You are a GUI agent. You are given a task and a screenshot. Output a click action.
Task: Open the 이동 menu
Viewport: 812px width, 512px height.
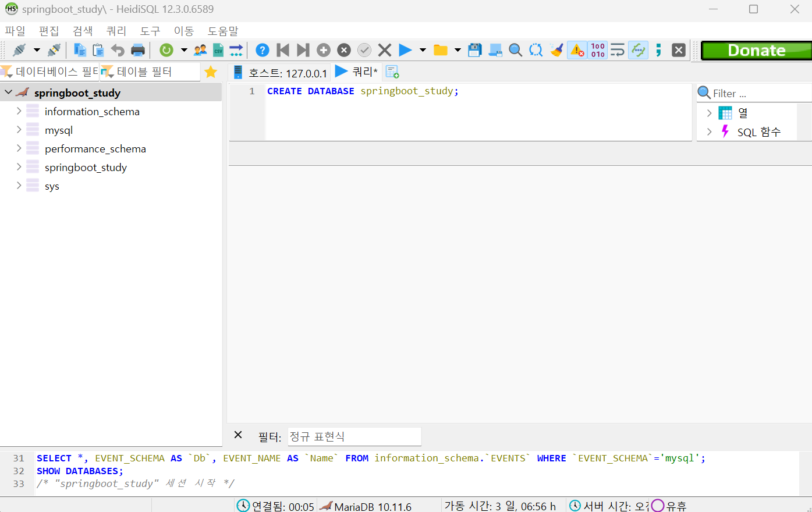(x=184, y=31)
